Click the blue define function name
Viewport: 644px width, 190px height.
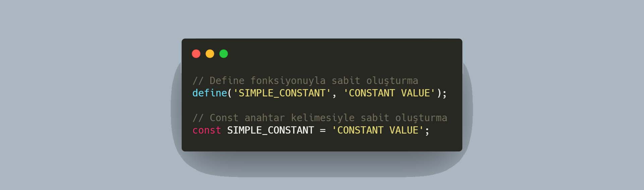coord(210,93)
